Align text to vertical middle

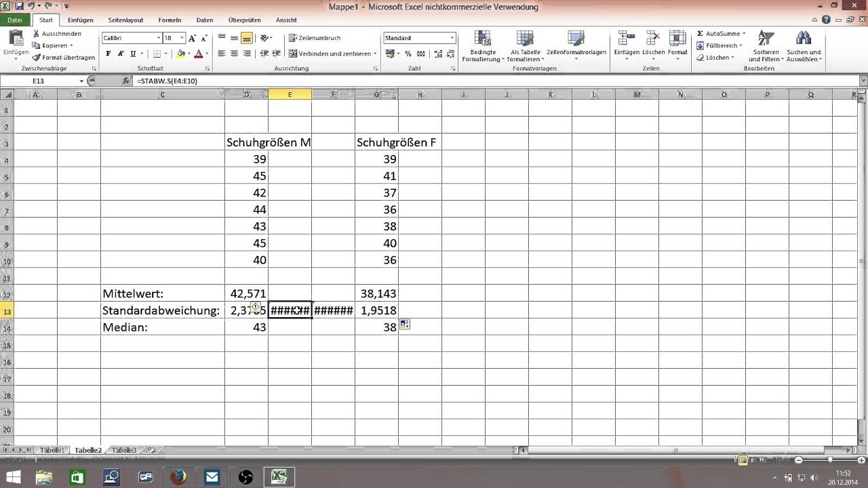pos(234,39)
